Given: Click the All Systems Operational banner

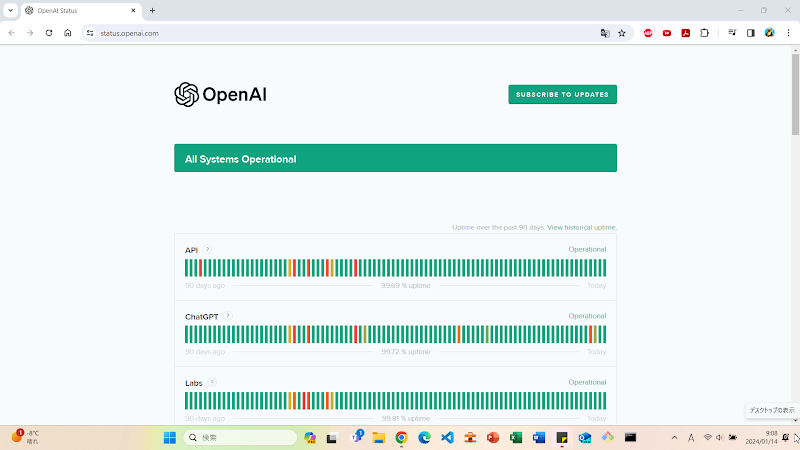Looking at the screenshot, I should [395, 158].
